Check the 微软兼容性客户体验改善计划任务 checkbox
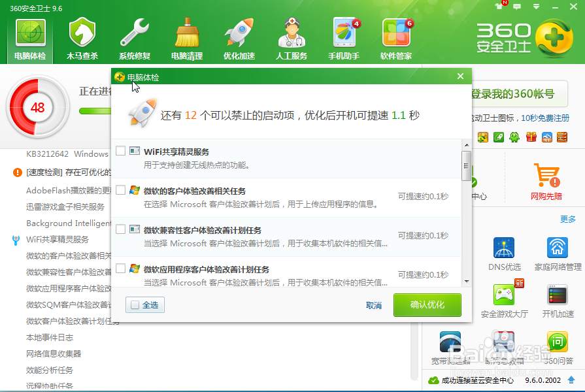This screenshot has width=585, height=392. [120, 229]
